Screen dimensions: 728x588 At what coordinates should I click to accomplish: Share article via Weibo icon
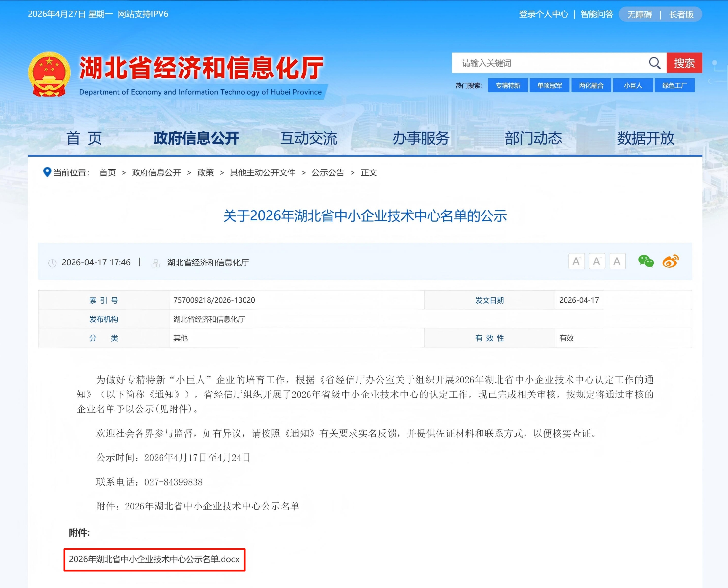coord(671,261)
